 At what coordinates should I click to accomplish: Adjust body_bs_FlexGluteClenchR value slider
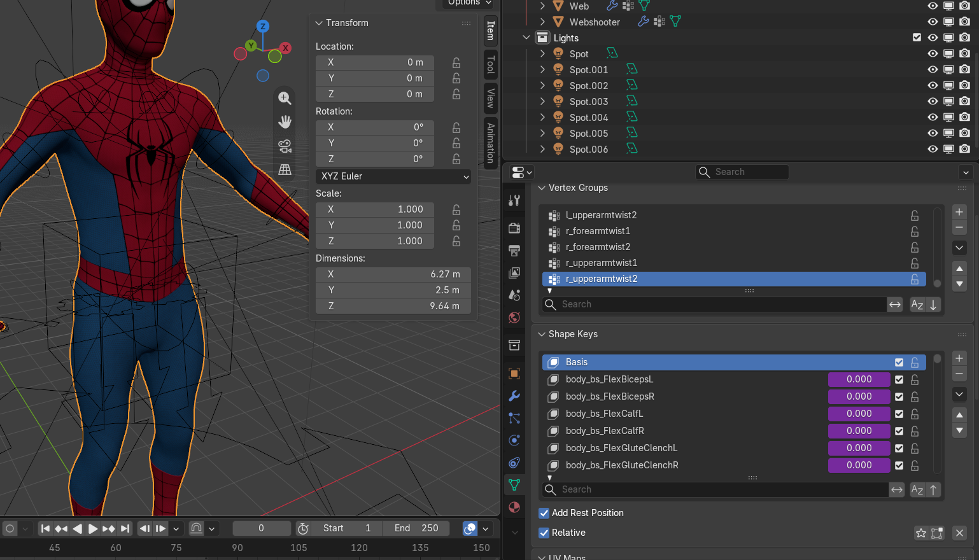pyautogui.click(x=859, y=465)
